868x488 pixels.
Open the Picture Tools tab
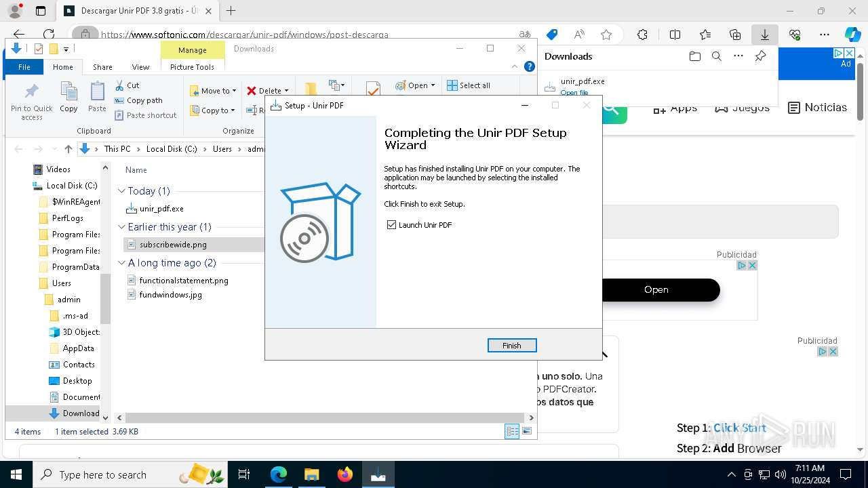[192, 67]
